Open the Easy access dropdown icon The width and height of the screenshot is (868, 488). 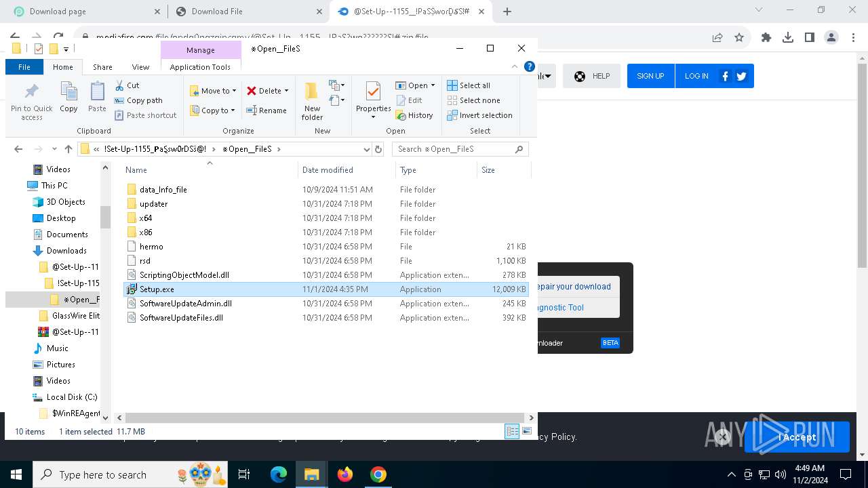[x=337, y=100]
